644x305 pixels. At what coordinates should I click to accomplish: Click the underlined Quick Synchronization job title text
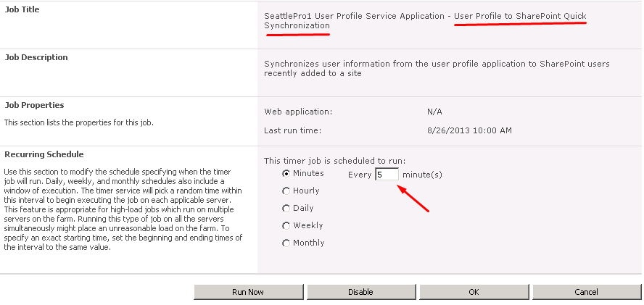(426, 21)
